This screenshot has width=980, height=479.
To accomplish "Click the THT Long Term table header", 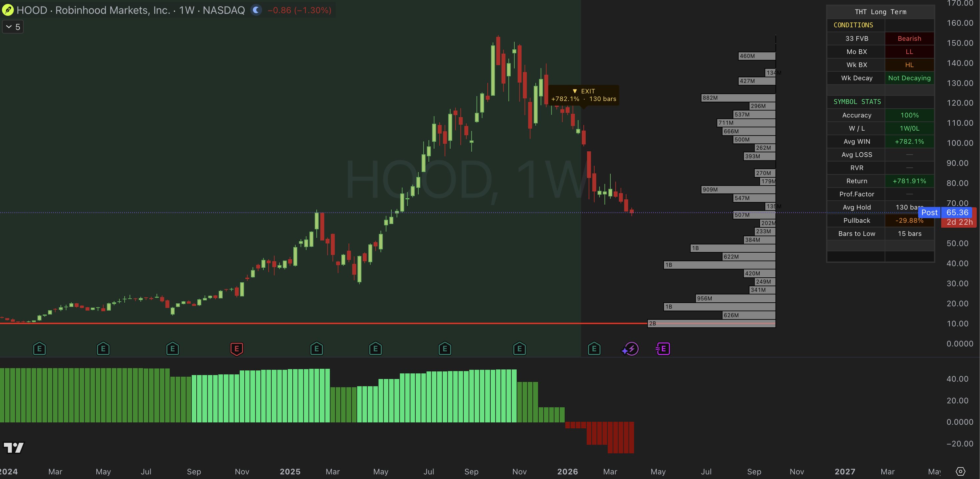I will (880, 12).
